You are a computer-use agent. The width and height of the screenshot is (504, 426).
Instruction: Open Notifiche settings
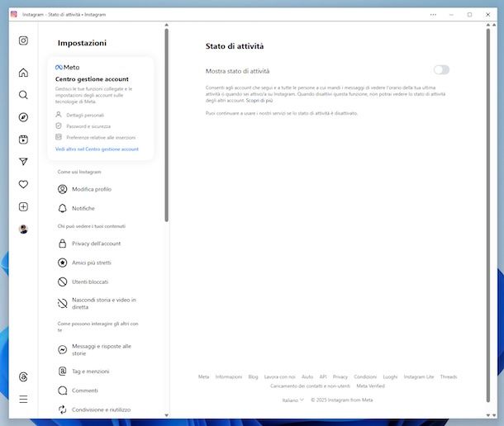coord(99,208)
